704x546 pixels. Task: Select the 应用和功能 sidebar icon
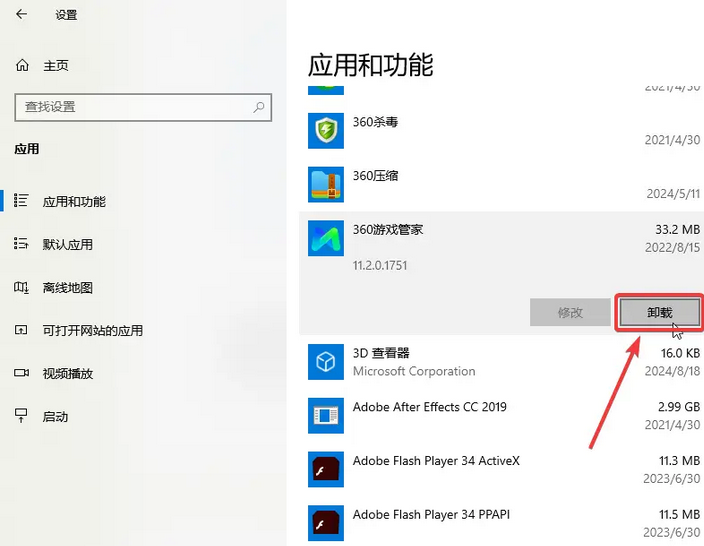21,201
